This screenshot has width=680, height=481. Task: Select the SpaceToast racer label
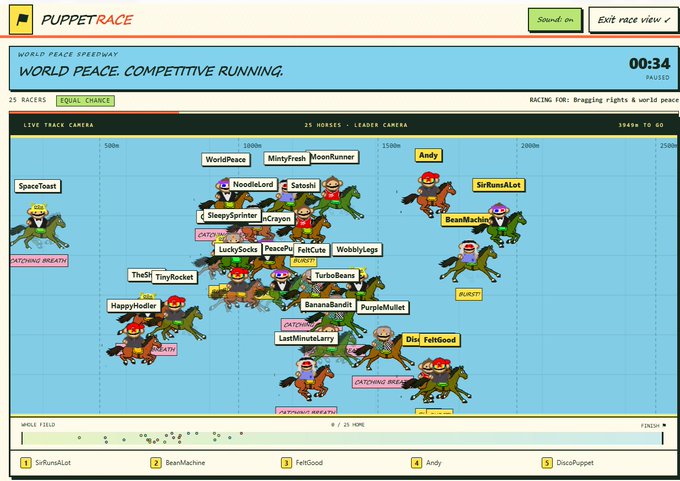(x=38, y=186)
